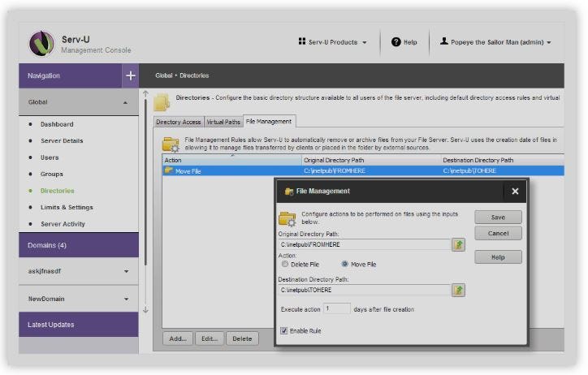
Task: Click the up arrow at top of sidebar scrollbar
Action: click(146, 93)
